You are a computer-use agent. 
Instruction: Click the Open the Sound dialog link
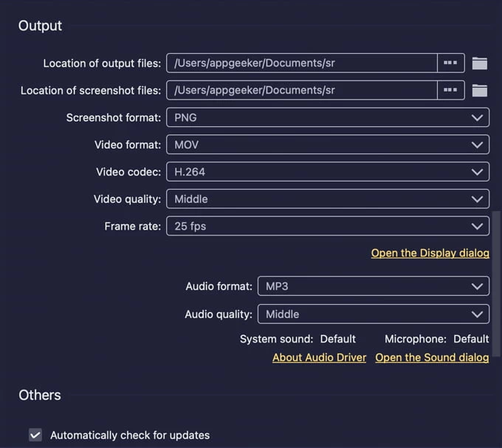coord(432,357)
